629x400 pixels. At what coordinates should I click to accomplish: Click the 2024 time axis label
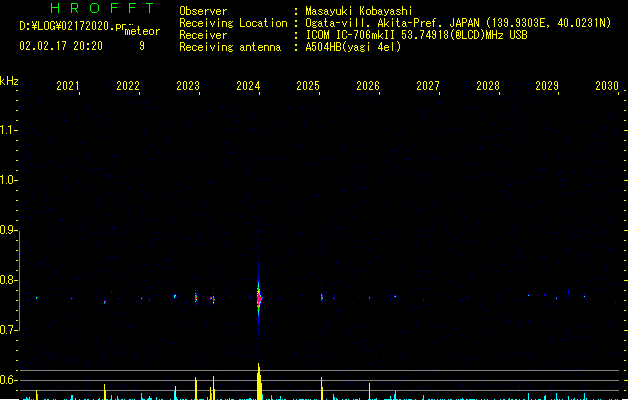click(248, 85)
